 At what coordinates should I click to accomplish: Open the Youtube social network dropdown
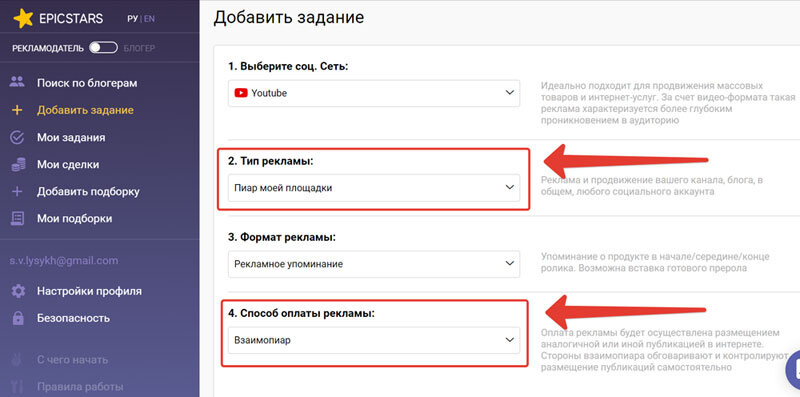374,93
